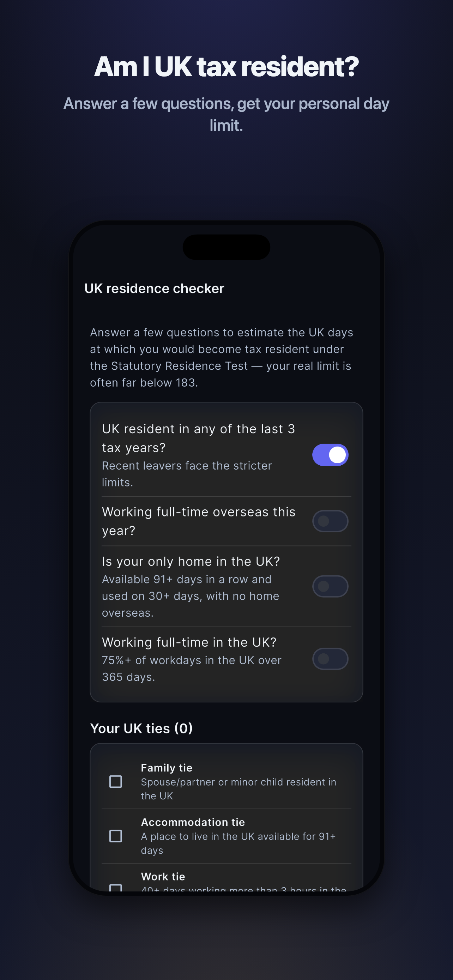Check the Accommodation tie checkbox

click(116, 836)
